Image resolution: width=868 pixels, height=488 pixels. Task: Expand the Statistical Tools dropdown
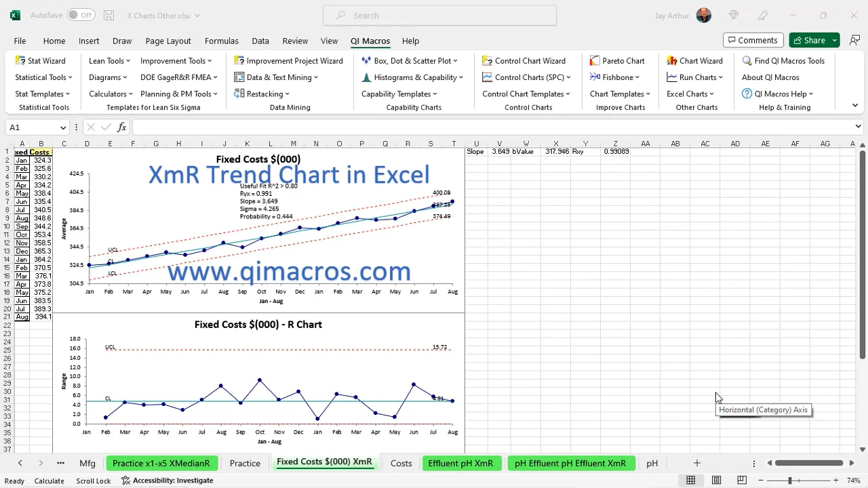(43, 77)
